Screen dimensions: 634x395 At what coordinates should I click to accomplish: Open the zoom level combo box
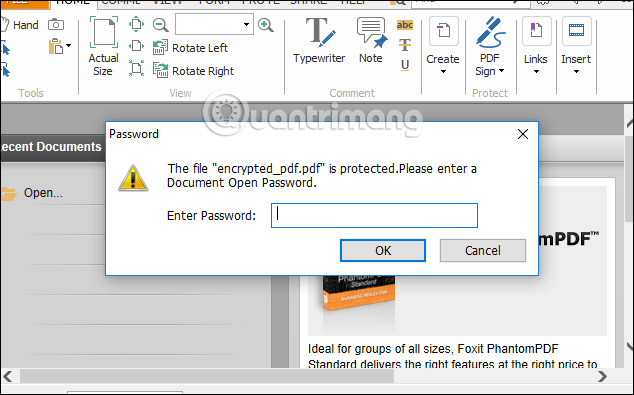(214, 24)
